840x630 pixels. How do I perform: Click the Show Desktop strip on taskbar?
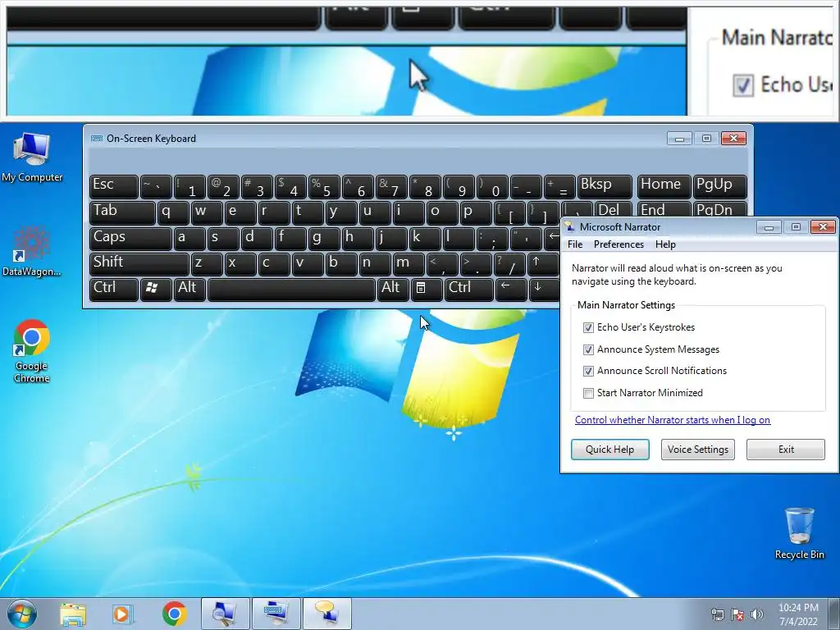coord(834,614)
